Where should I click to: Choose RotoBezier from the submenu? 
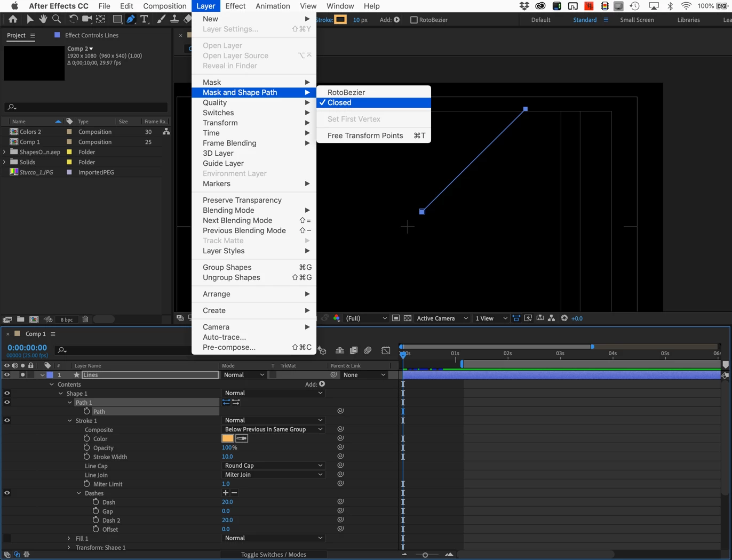tap(373, 92)
